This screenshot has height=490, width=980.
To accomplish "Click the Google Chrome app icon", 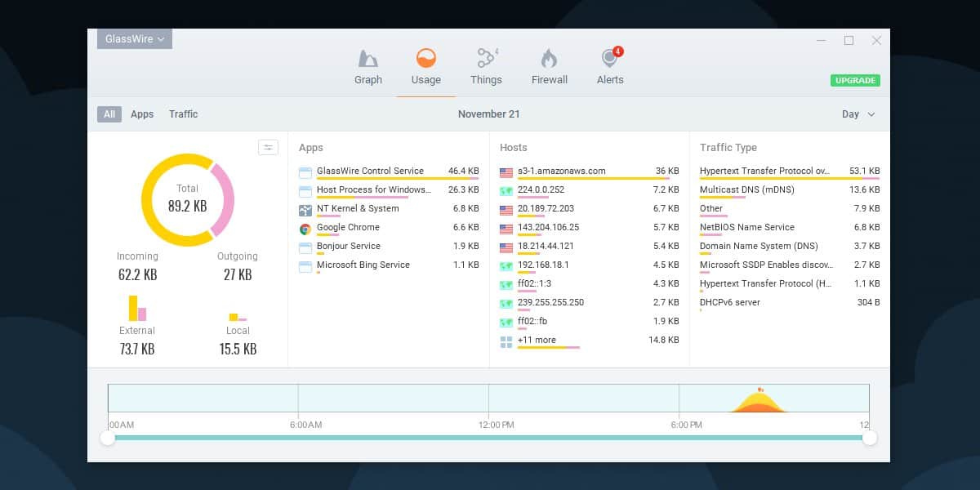I will pyautogui.click(x=305, y=228).
